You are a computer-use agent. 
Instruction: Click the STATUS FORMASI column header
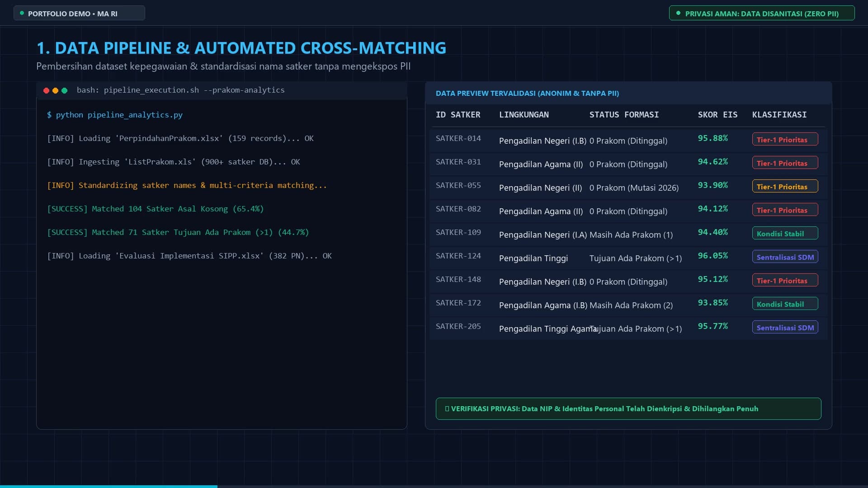(624, 115)
